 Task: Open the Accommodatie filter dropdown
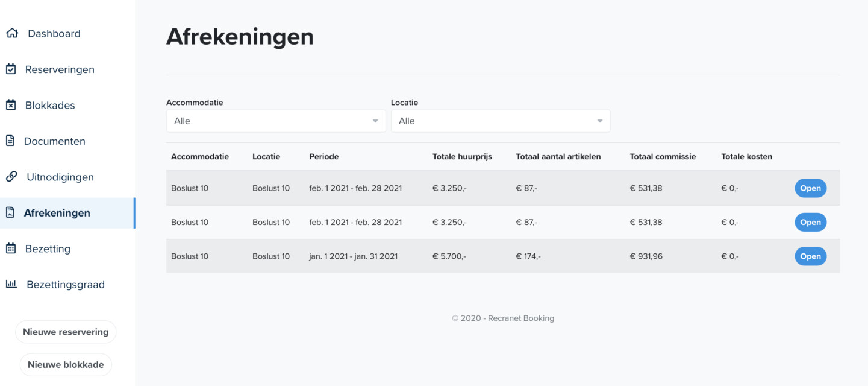275,121
